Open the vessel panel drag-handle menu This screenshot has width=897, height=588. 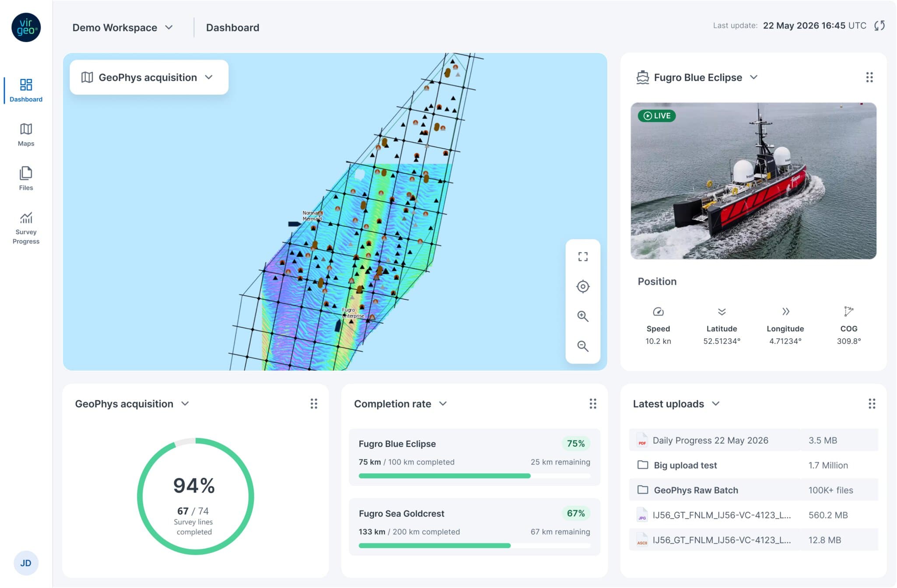click(869, 77)
